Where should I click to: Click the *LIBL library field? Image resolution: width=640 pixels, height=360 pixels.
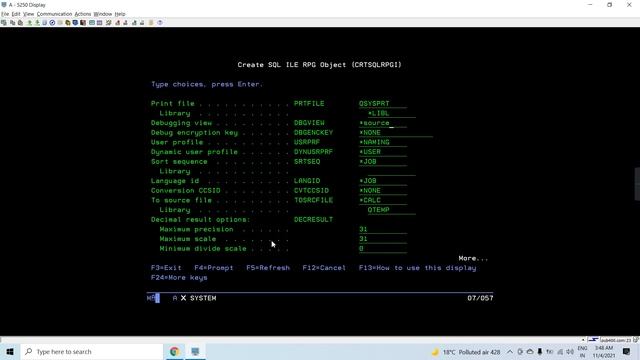point(391,113)
